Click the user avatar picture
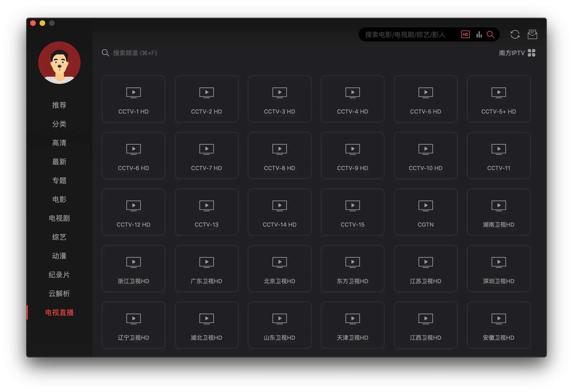Image resolution: width=573 pixels, height=392 pixels. [x=59, y=63]
